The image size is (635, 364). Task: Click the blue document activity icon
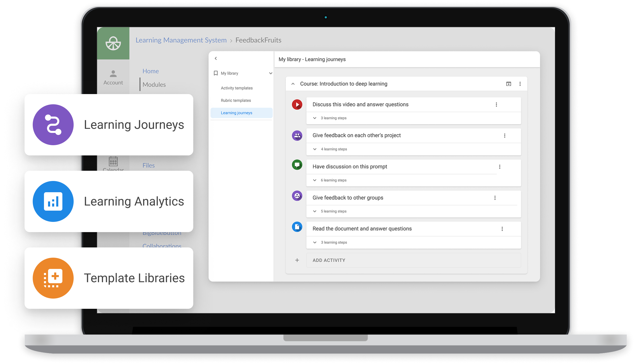[x=297, y=227]
